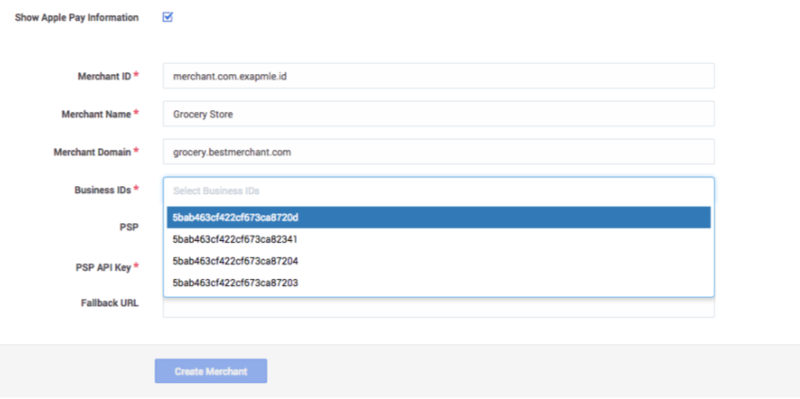
Task: Click the Fallback URL label
Action: point(110,303)
